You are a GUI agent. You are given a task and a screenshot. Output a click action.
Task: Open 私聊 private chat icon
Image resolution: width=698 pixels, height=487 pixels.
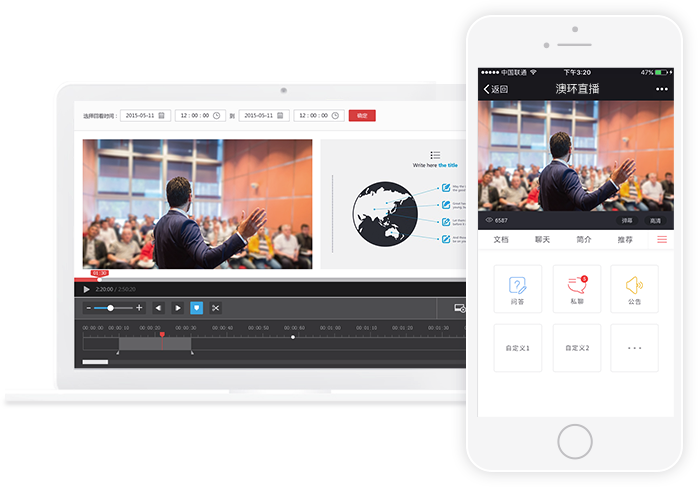(x=577, y=289)
